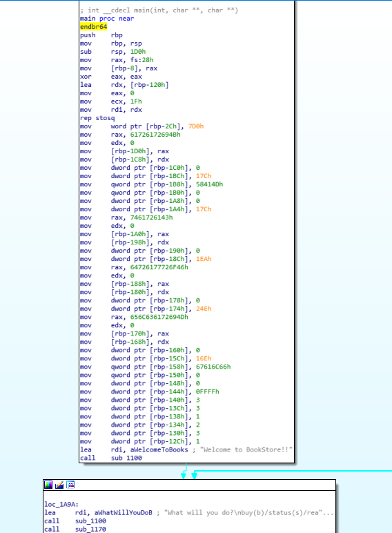Click the 'dword ptr [rbp-12Ch], 1' line
The width and height of the screenshot is (392, 533).
coord(140,441)
